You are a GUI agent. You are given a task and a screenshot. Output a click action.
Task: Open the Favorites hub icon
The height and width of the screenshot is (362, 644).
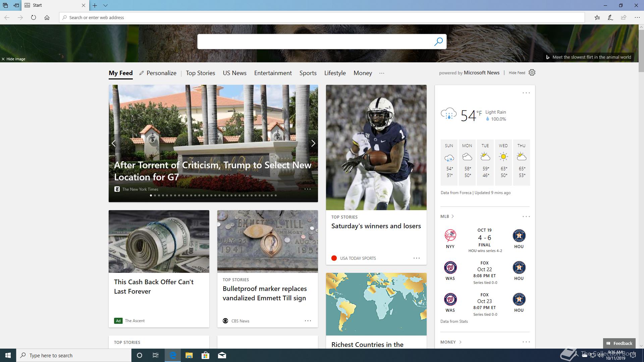pos(597,17)
